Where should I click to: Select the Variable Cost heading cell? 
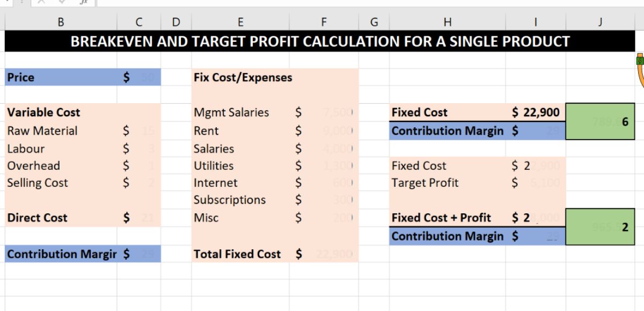[x=61, y=112]
